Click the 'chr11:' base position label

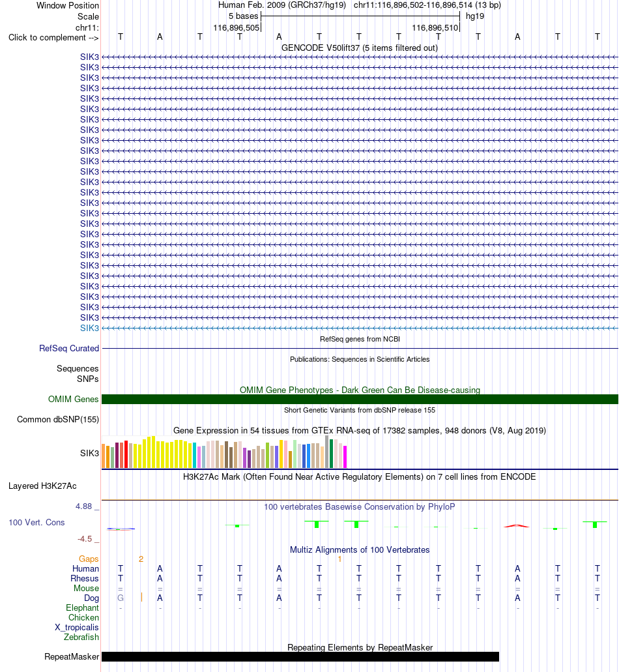click(87, 28)
